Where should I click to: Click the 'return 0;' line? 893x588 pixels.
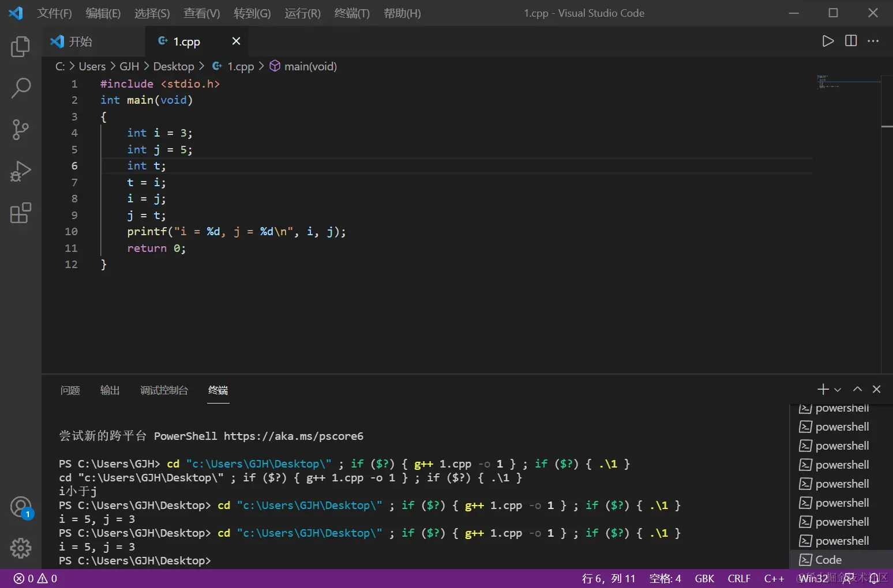pyautogui.click(x=156, y=248)
